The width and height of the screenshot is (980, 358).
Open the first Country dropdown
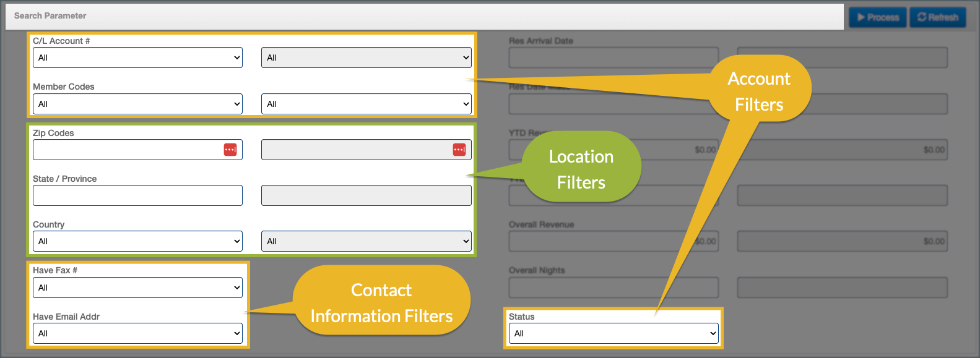pyautogui.click(x=137, y=241)
